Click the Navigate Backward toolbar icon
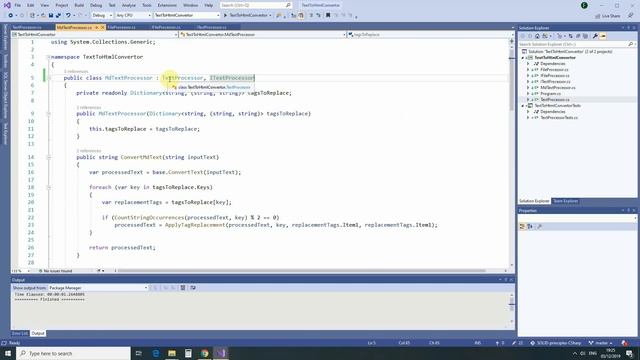The width and height of the screenshot is (640, 360). click(11, 16)
